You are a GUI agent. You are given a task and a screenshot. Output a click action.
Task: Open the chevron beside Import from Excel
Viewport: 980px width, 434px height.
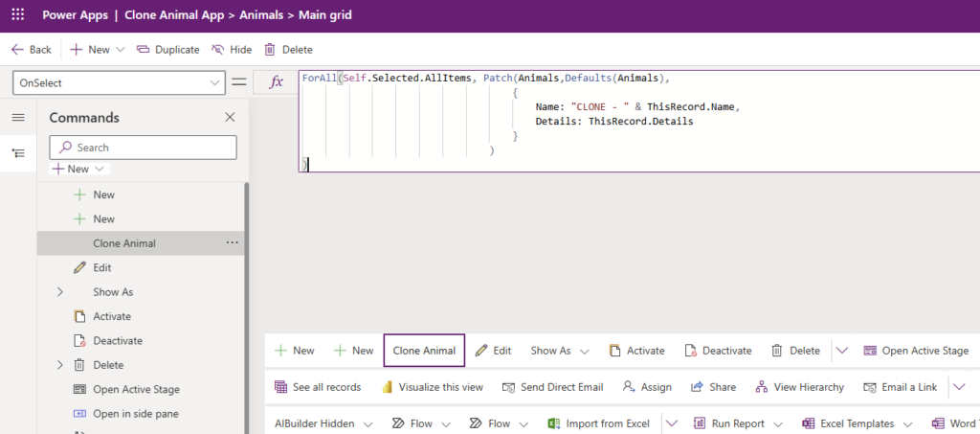[672, 423]
